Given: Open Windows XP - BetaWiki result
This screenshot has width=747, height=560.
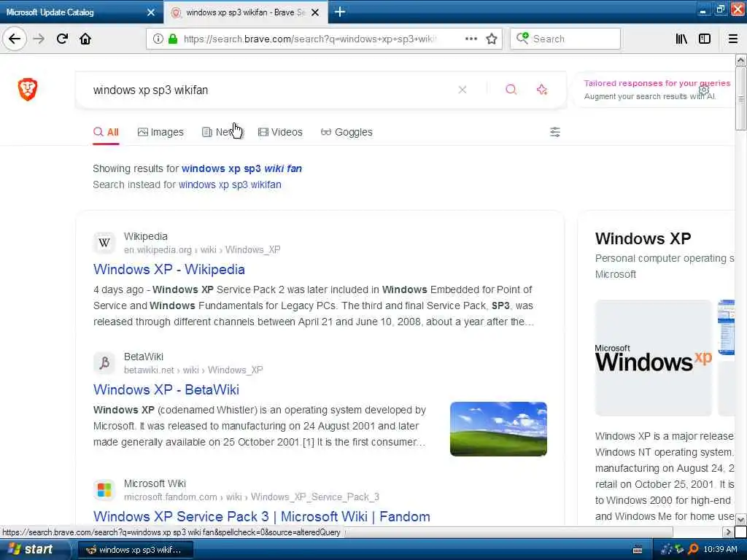Looking at the screenshot, I should tap(166, 389).
